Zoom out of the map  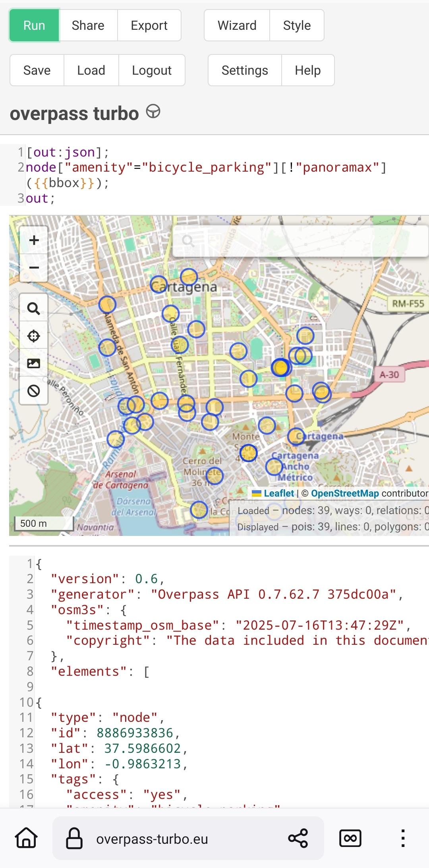coord(34,268)
